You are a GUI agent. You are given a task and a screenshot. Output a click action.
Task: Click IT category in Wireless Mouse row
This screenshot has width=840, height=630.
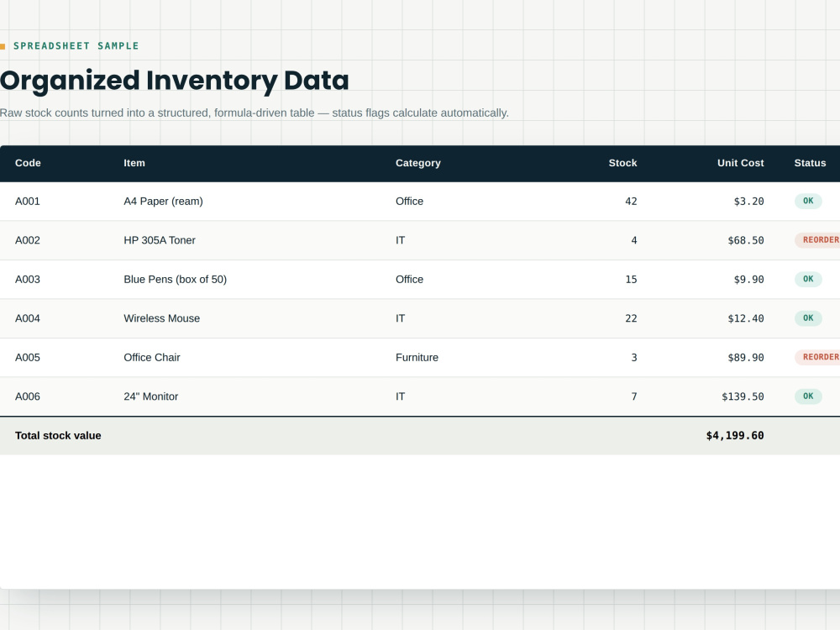click(x=400, y=318)
